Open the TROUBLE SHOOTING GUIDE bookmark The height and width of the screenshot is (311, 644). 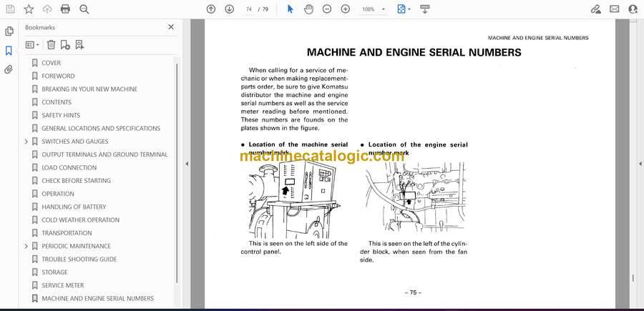point(79,260)
